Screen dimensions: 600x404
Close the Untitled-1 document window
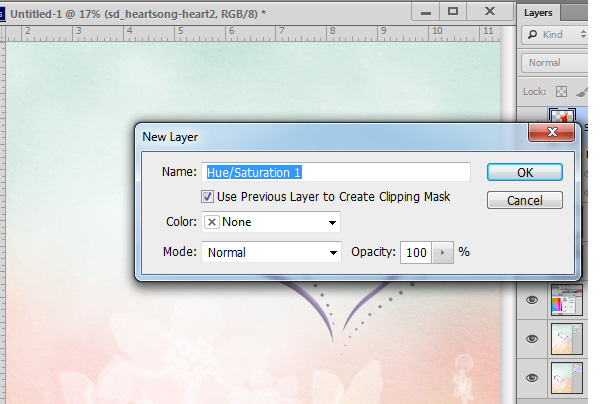click(x=490, y=12)
